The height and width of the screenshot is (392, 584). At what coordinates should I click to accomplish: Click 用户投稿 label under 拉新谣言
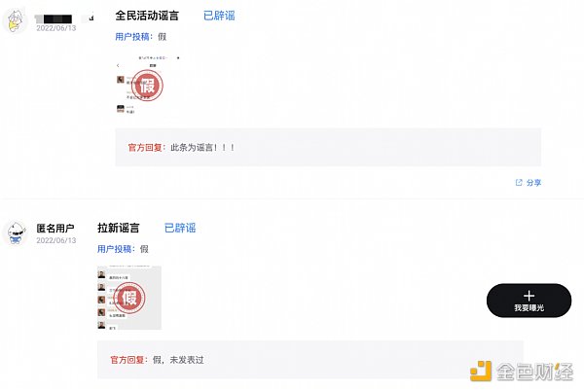[x=116, y=249]
